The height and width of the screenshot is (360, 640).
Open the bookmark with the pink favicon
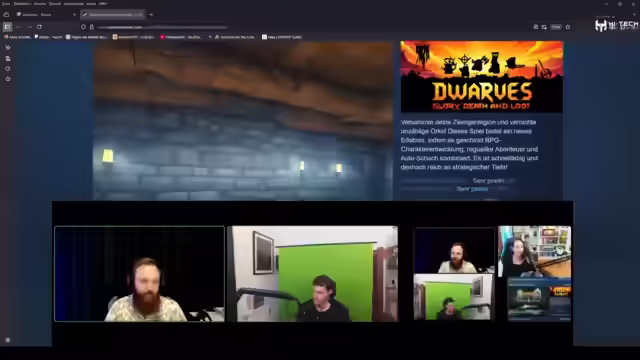[x=180, y=37]
